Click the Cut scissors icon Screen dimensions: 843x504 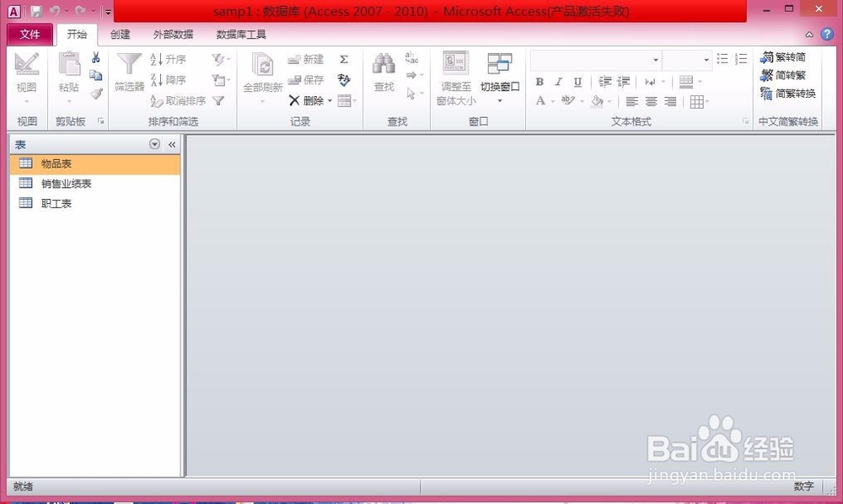96,57
